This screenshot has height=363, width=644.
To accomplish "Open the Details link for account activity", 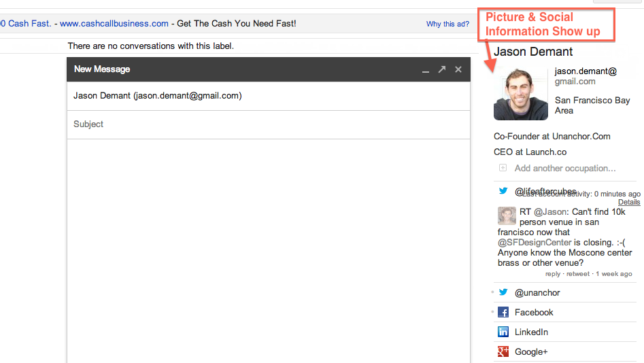I will tap(629, 202).
